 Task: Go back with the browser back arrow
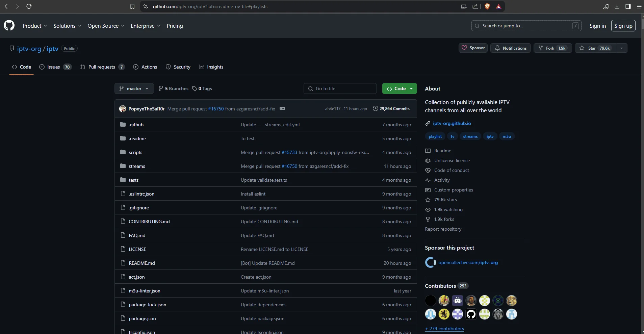point(6,6)
